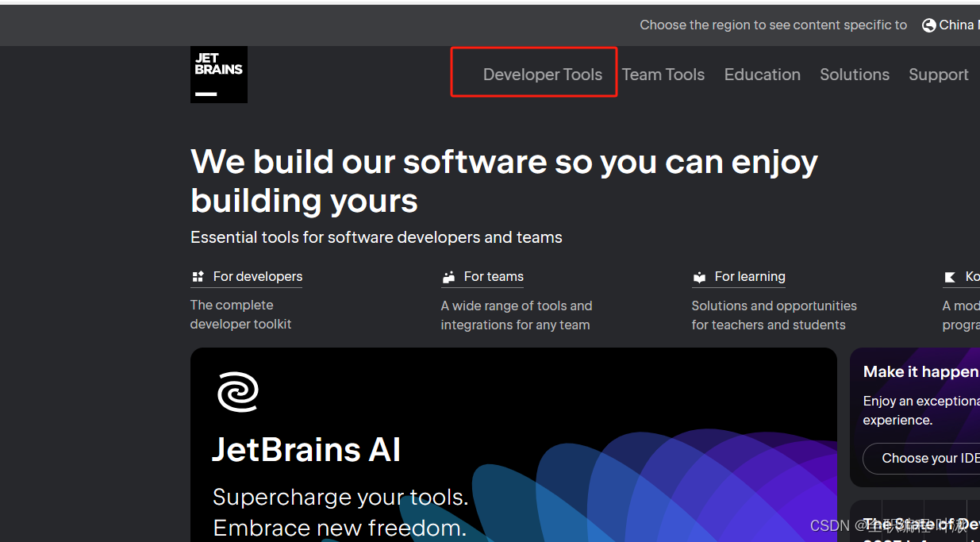The height and width of the screenshot is (542, 980).
Task: Click 'Essential tools for software developers' subtitle
Action: click(376, 237)
